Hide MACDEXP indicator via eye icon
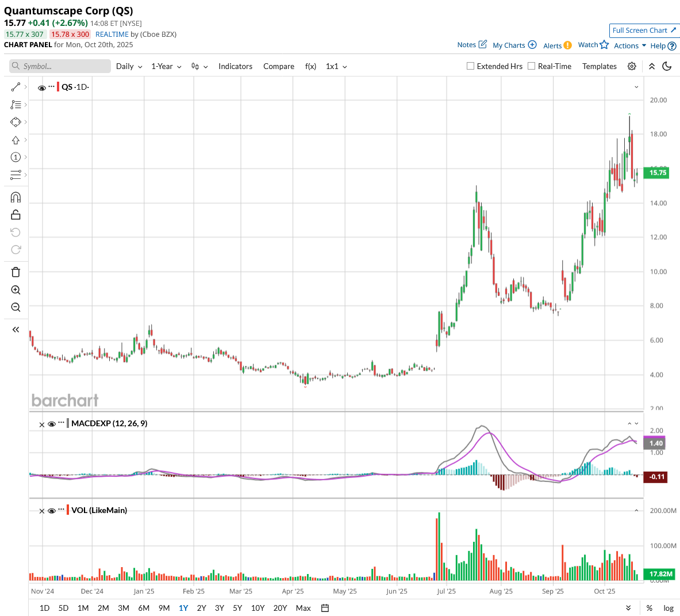 (52, 424)
